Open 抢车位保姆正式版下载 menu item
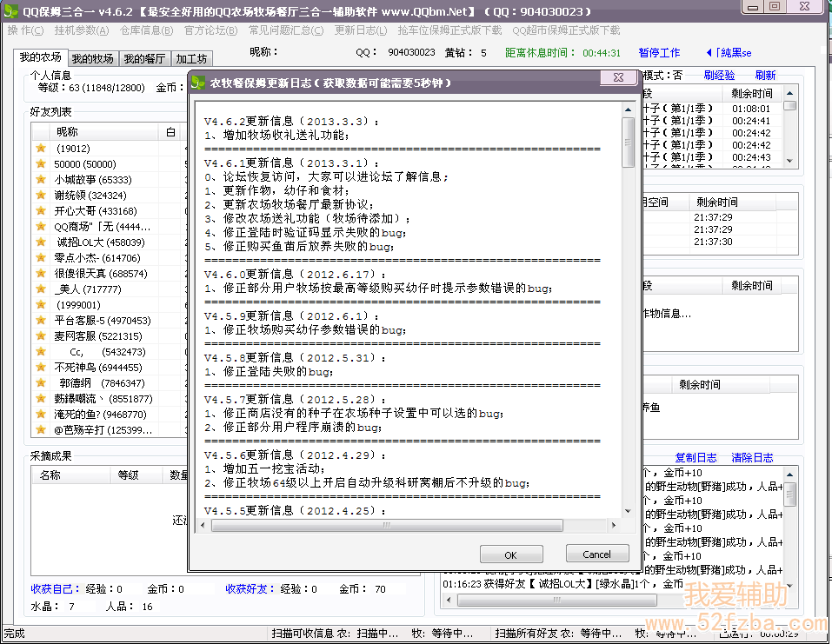The height and width of the screenshot is (644, 832). tap(449, 30)
